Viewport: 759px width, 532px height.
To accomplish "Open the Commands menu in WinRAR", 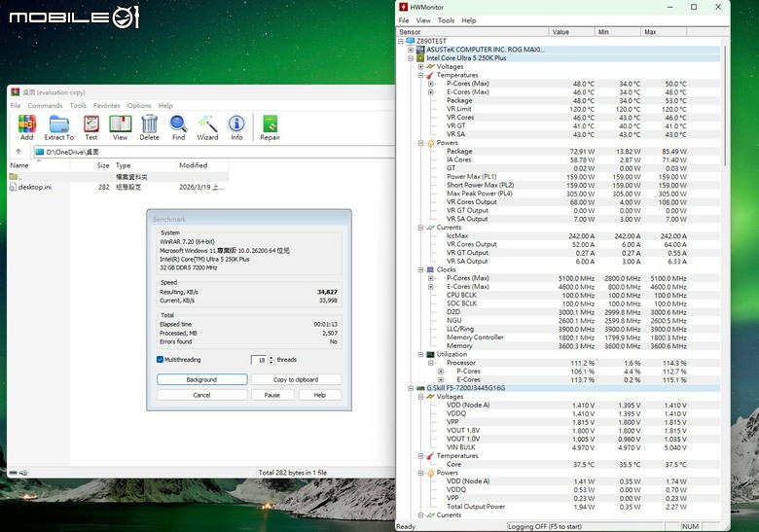I will pyautogui.click(x=45, y=105).
